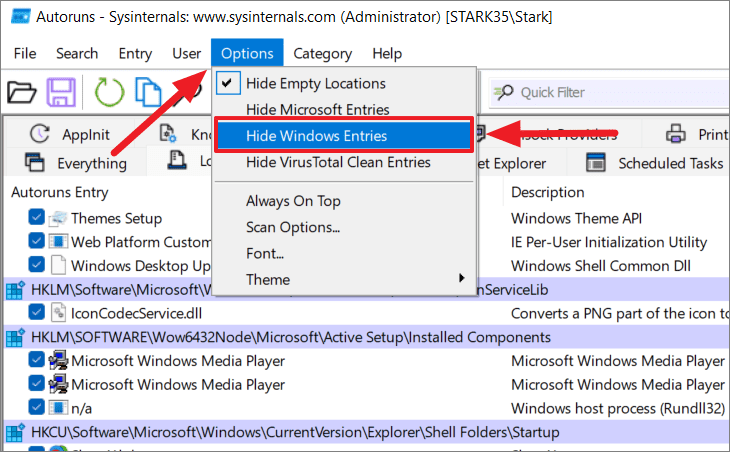Click the Scheduled Tasks tab icon
Viewport: 730px width, 452px height.
click(x=596, y=162)
